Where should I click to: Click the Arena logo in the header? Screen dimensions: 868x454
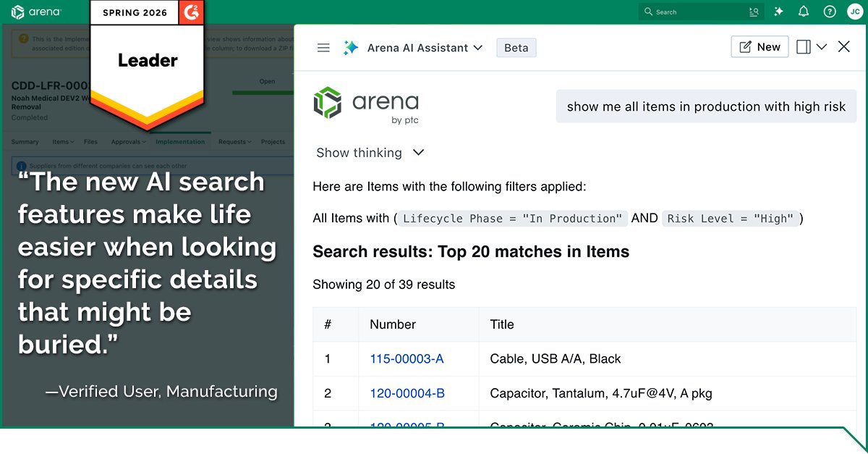pyautogui.click(x=36, y=12)
